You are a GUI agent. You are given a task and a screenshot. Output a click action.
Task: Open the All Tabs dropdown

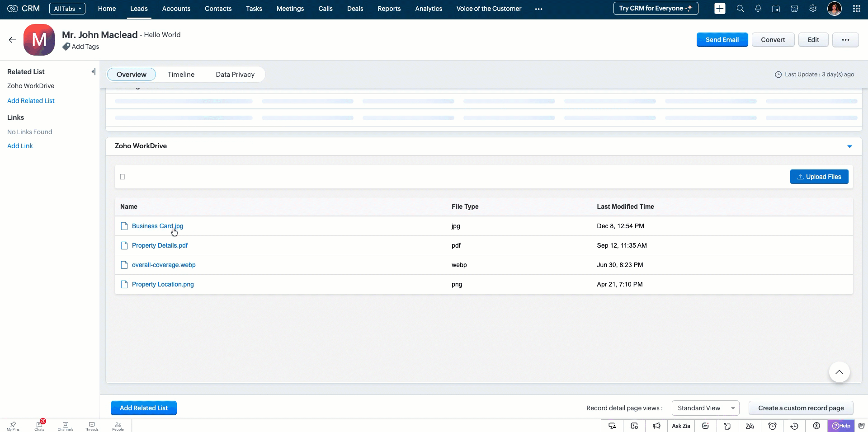(x=67, y=9)
